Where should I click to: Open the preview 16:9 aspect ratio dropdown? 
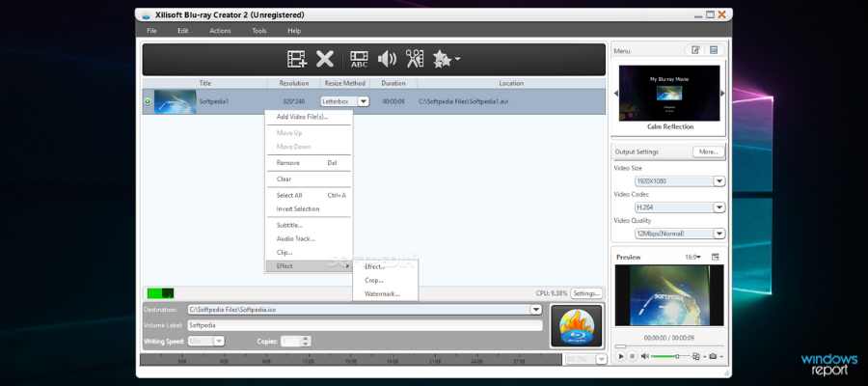pyautogui.click(x=692, y=257)
